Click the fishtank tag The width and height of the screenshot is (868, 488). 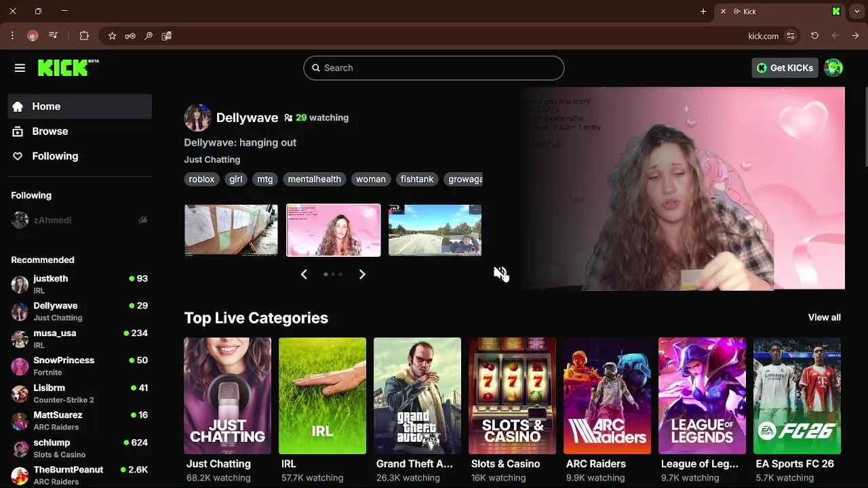tap(416, 179)
